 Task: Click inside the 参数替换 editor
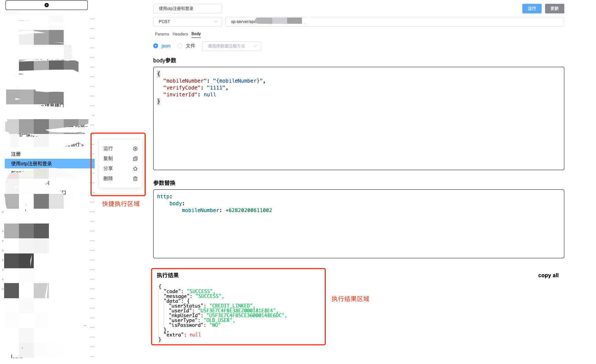click(x=358, y=224)
